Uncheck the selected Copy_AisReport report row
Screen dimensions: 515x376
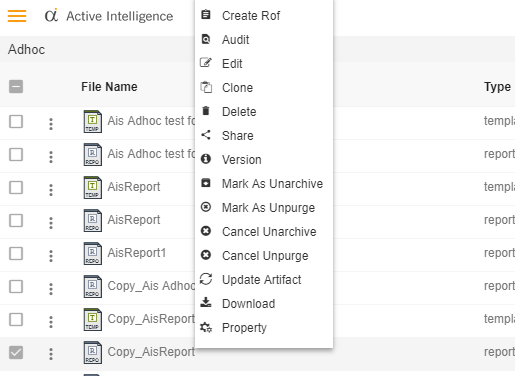16,352
